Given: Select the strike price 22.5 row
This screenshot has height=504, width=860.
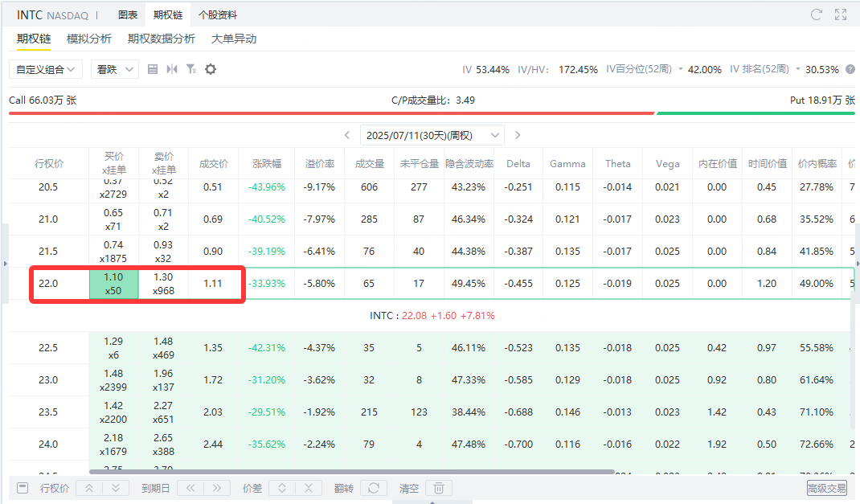Looking at the screenshot, I should [x=432, y=348].
